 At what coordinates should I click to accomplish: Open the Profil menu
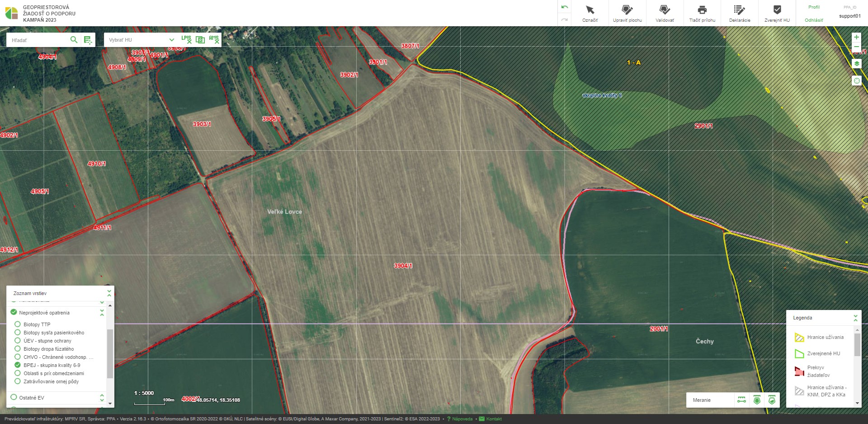814,7
